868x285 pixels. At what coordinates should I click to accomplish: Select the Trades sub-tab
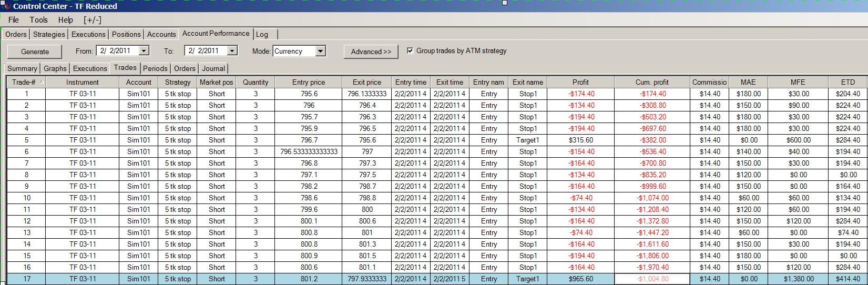click(x=125, y=67)
